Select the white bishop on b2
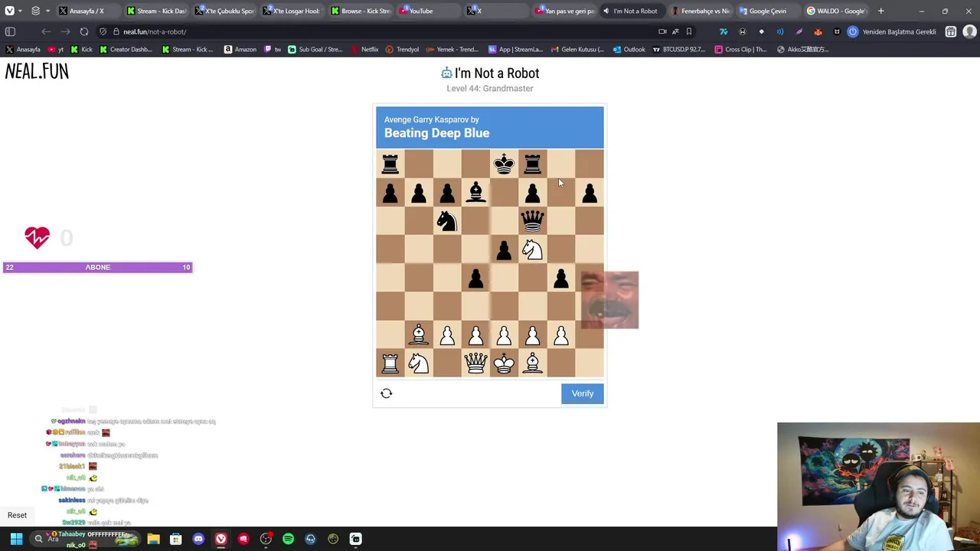This screenshot has width=980, height=551. [x=419, y=334]
